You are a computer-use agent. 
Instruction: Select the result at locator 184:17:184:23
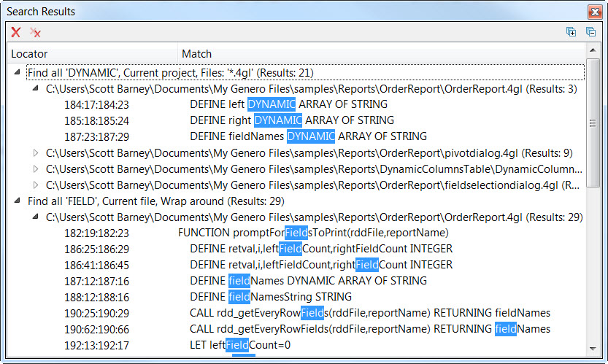point(96,104)
